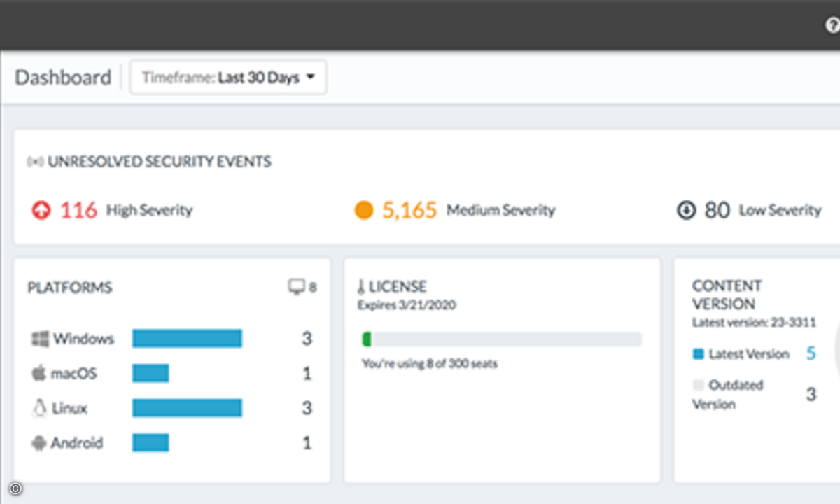840x504 pixels.
Task: Click the Low Severity down-arrow icon
Action: coord(686,210)
